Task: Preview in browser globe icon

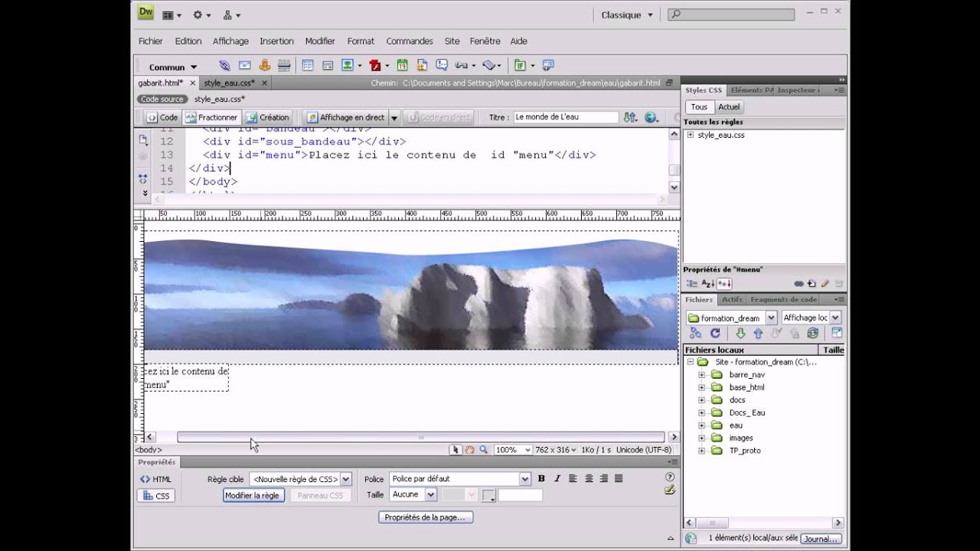Action: (x=652, y=117)
